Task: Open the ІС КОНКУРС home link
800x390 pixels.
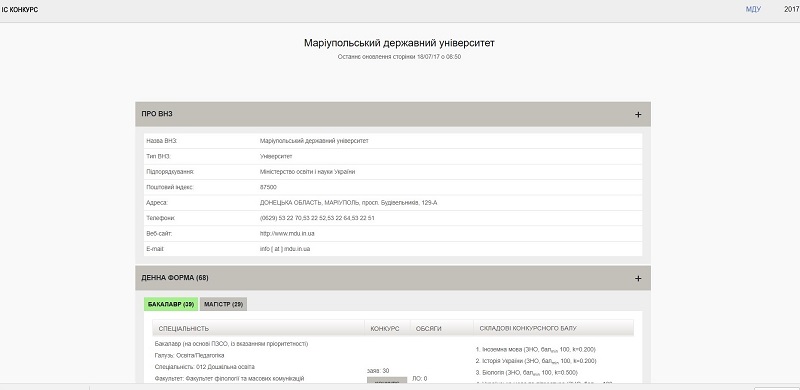Action: pos(20,10)
